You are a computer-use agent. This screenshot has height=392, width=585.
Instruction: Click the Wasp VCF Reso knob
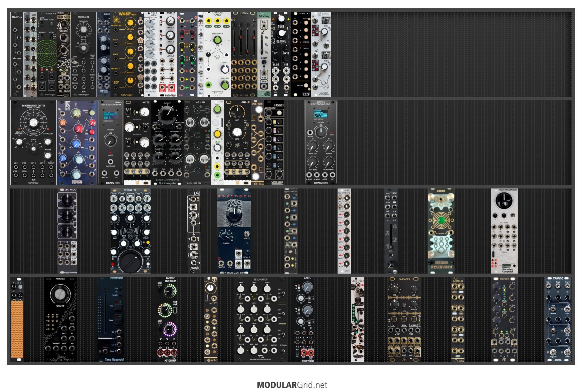click(131, 66)
